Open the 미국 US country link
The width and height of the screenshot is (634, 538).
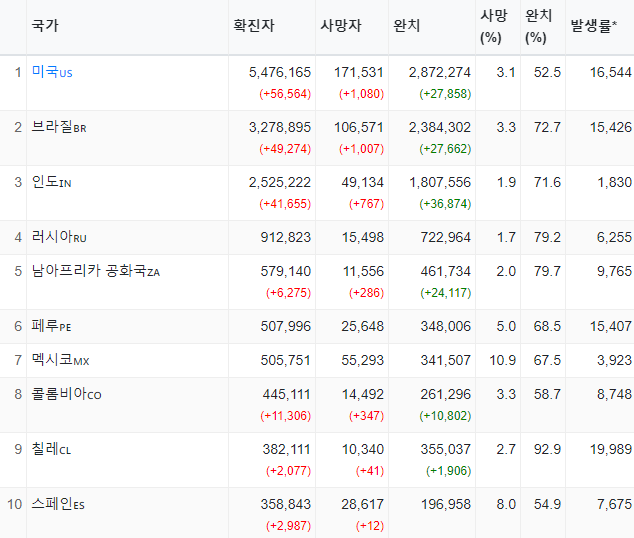click(52, 72)
